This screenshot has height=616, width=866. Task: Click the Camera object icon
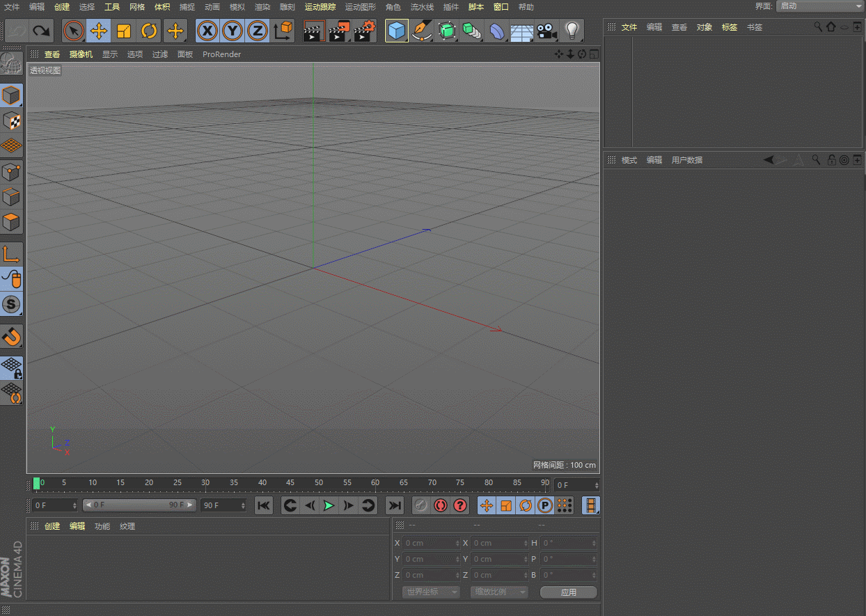pos(547,31)
